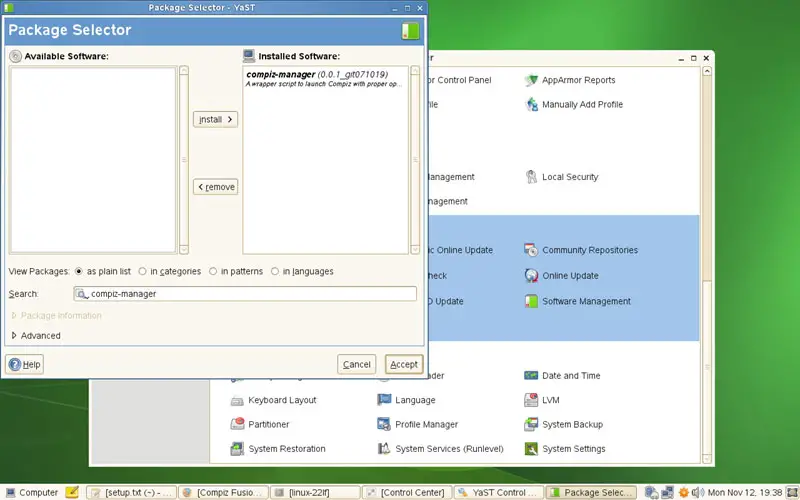The image size is (800, 500).
Task: Select the compiz-manager installed package entry
Action: [x=325, y=79]
